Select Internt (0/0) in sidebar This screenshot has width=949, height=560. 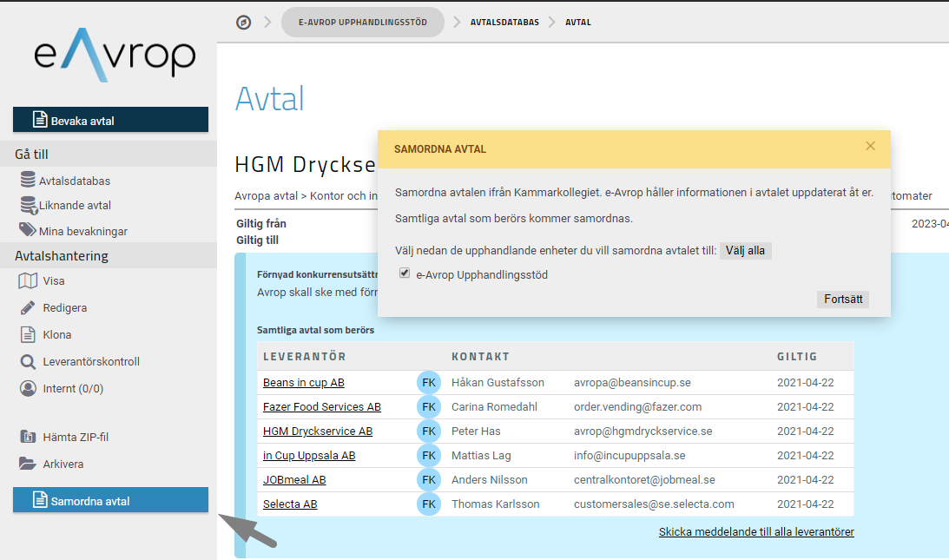click(x=73, y=389)
